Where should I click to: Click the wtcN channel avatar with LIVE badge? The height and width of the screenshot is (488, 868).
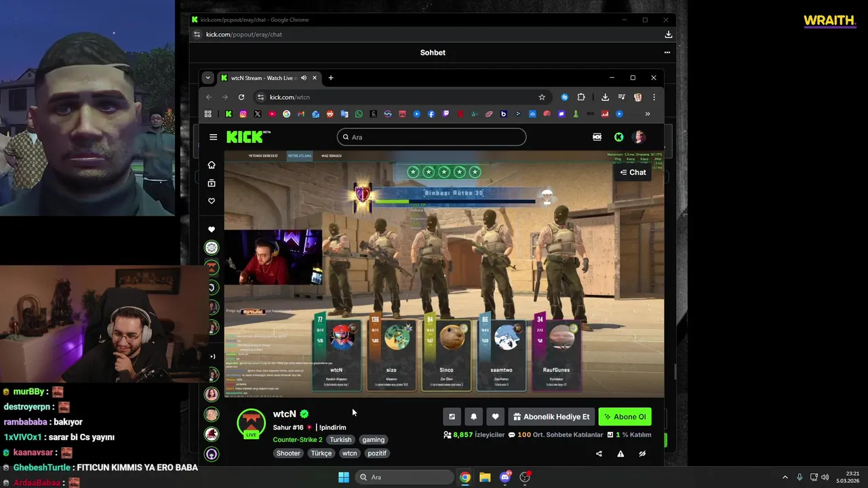point(251,424)
